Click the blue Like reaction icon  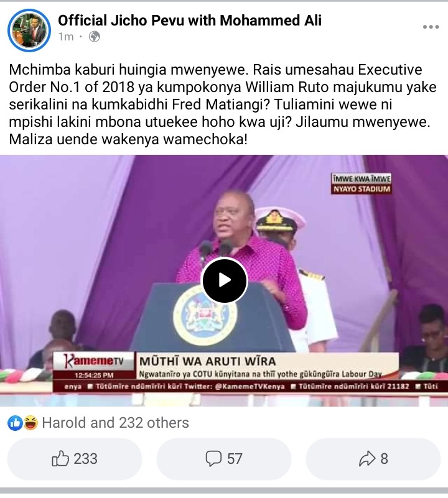coord(15,423)
